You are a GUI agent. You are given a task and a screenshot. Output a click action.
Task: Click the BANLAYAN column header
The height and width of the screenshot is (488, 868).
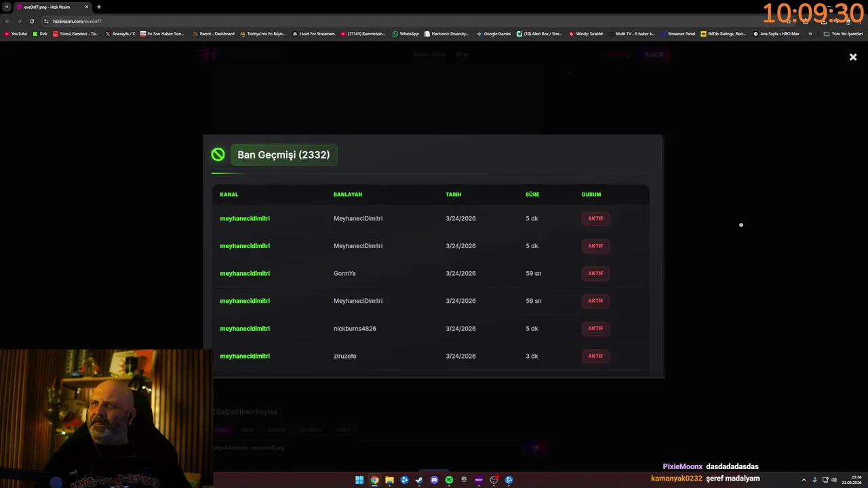(x=348, y=195)
